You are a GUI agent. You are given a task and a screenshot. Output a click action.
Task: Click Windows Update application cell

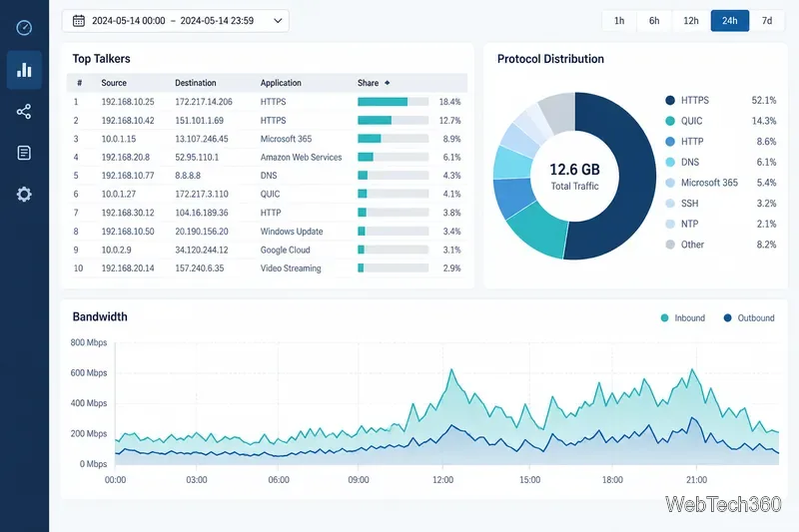pos(292,232)
